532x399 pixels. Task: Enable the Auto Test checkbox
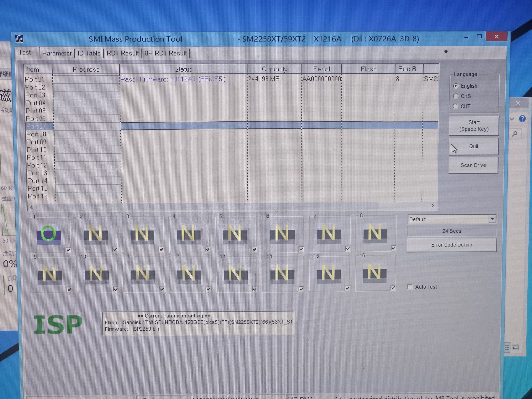pyautogui.click(x=410, y=287)
